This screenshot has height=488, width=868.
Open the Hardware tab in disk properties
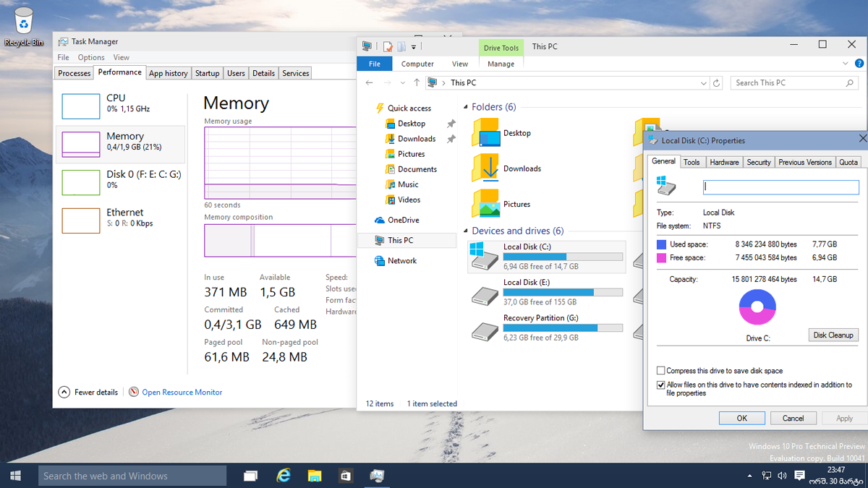point(724,163)
